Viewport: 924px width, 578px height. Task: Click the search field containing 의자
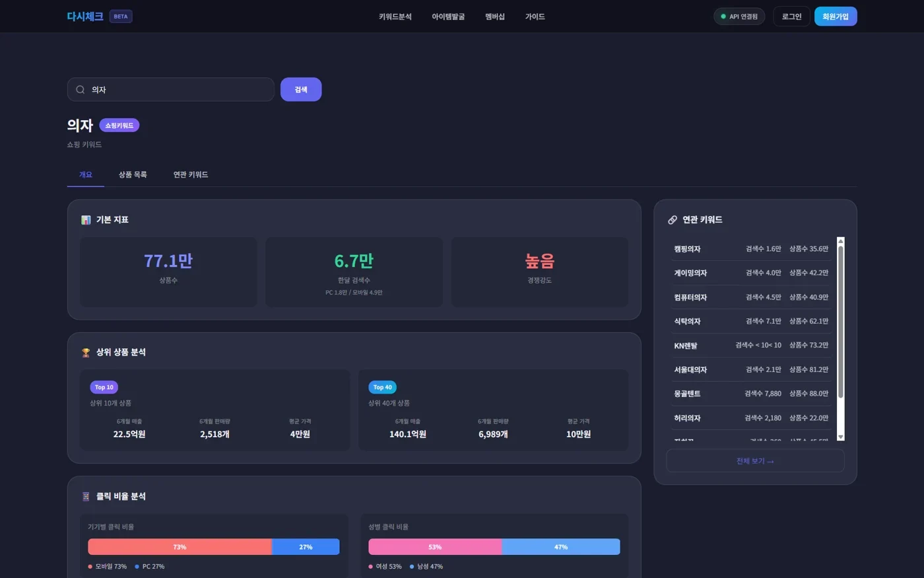(x=170, y=90)
